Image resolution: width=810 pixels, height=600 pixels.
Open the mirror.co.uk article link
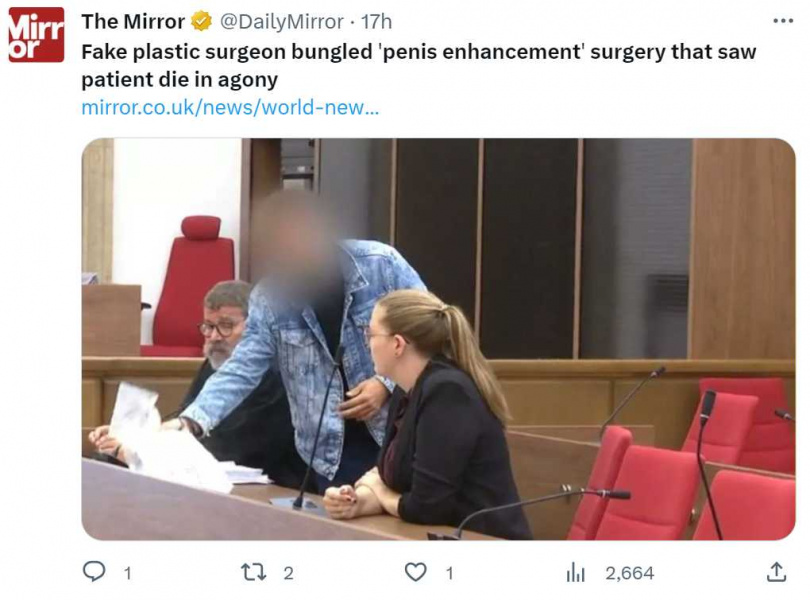[230, 107]
